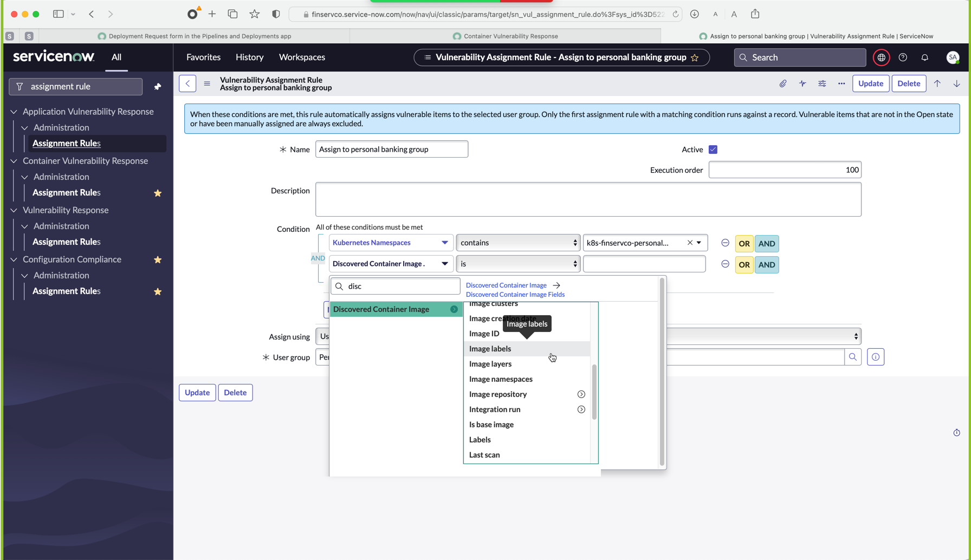Image resolution: width=971 pixels, height=560 pixels.
Task: Click browser share icon
Action: tap(755, 14)
